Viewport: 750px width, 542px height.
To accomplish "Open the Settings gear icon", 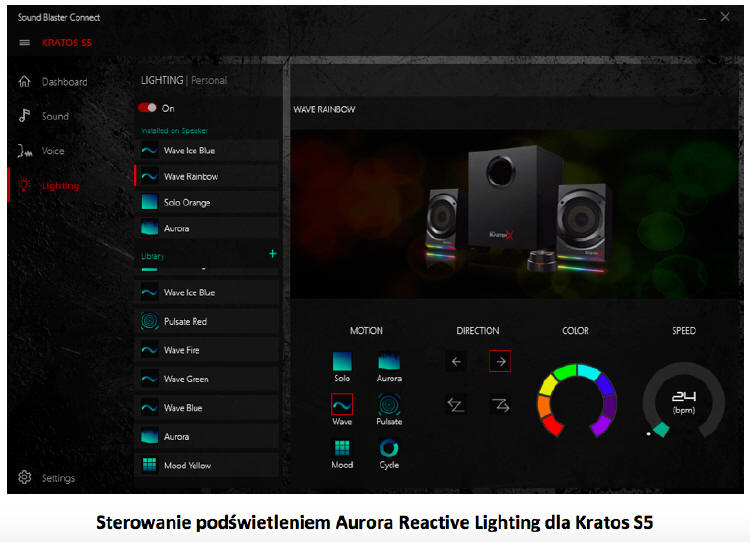I will tap(24, 477).
